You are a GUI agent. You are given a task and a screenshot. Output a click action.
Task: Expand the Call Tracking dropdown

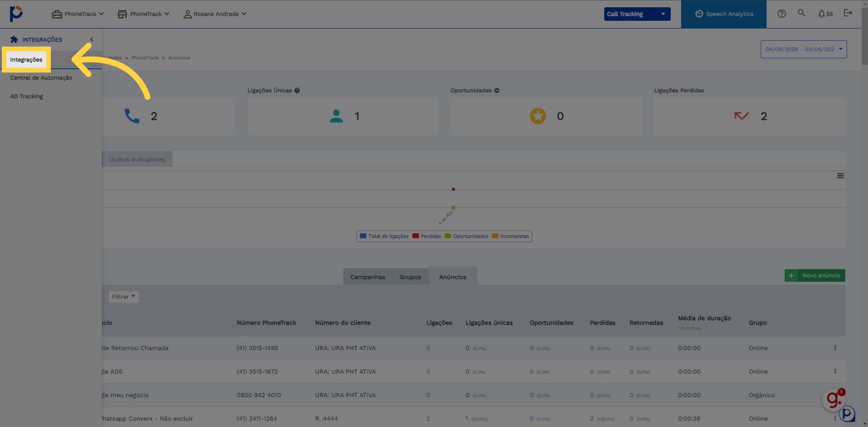point(637,14)
